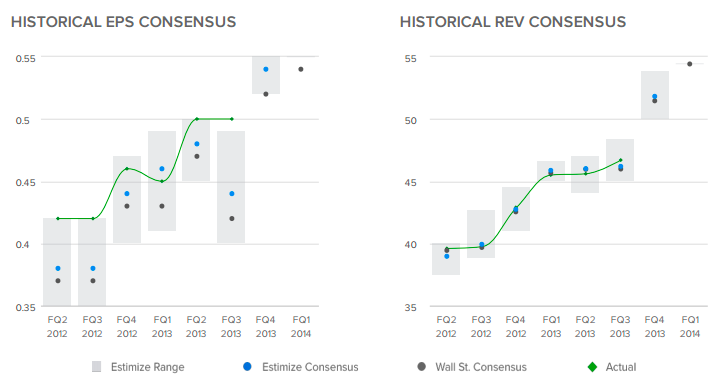Click the blue Estimize Consensus legend dot
The width and height of the screenshot is (716, 382).
[x=247, y=366]
